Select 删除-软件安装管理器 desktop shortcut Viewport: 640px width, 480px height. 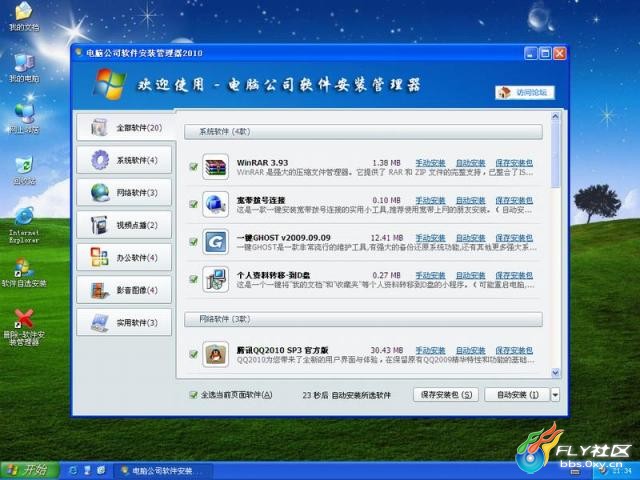24,327
